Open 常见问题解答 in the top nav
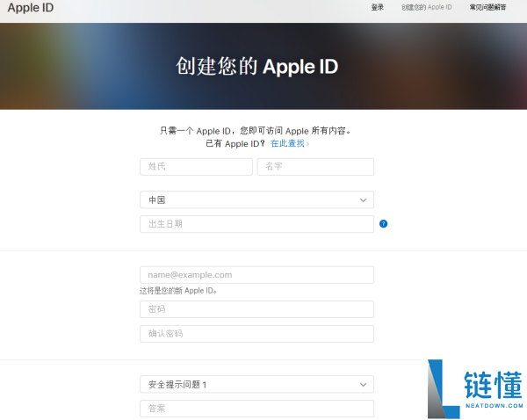The image size is (527, 420). 487,7
